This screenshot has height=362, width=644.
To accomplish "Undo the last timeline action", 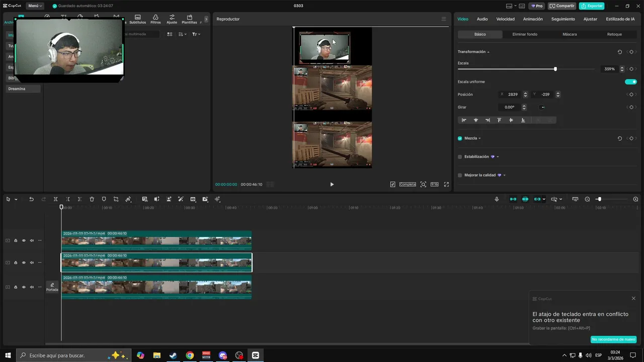I will coord(31,199).
